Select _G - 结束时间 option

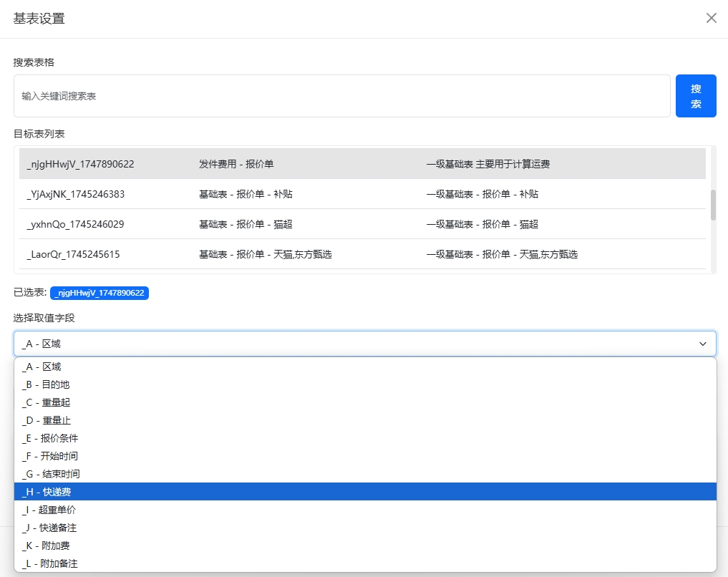coord(51,474)
